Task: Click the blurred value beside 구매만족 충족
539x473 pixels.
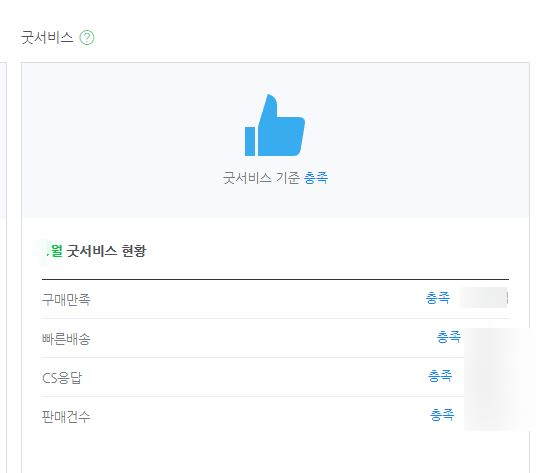Action: coord(484,298)
